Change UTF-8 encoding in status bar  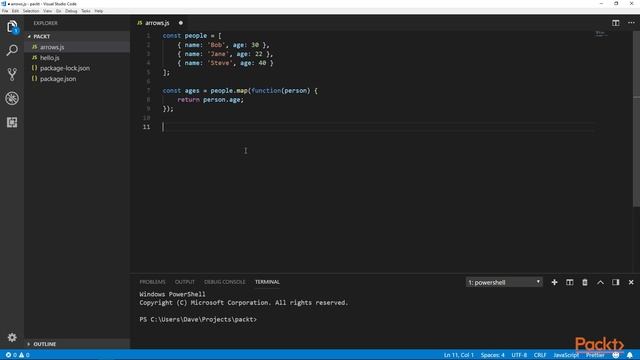click(519, 355)
